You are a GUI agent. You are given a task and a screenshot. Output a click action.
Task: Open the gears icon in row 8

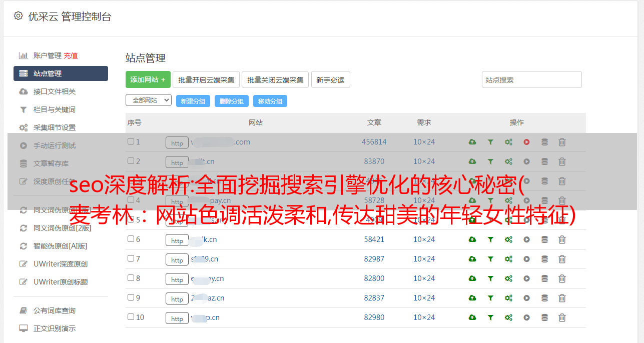[x=508, y=278]
